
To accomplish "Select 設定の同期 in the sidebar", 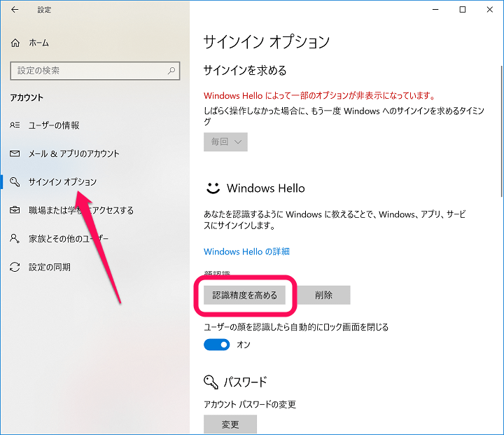I will (x=49, y=267).
